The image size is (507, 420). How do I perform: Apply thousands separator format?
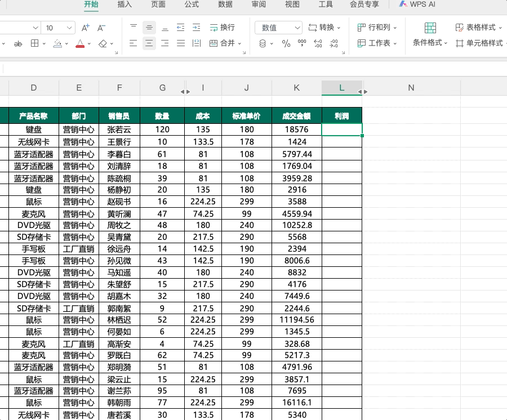pyautogui.click(x=302, y=43)
